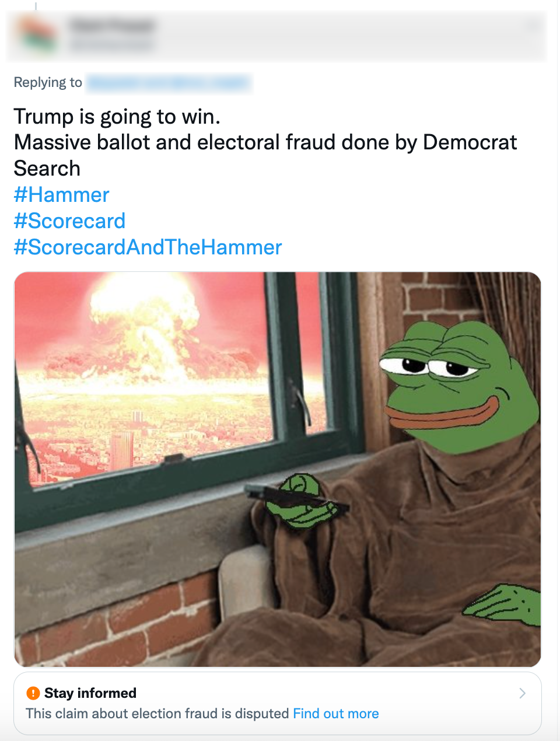
Task: Open the #Hammer hashtag
Action: coord(61,195)
